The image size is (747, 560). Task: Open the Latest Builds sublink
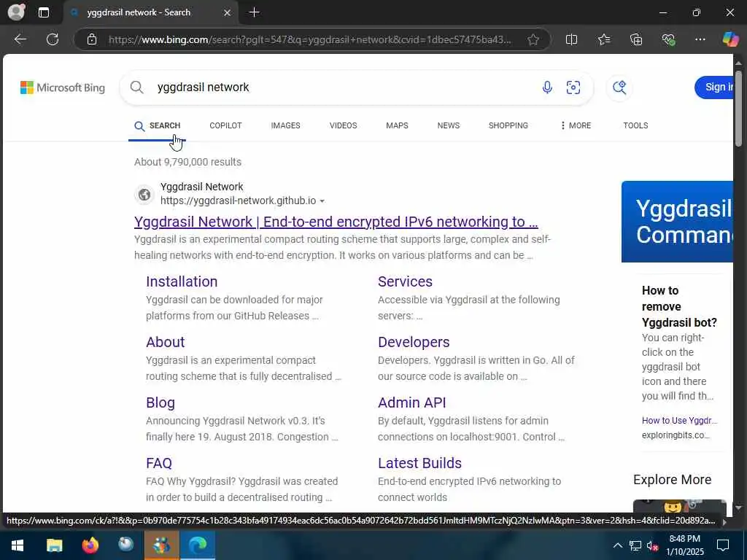[x=419, y=463]
